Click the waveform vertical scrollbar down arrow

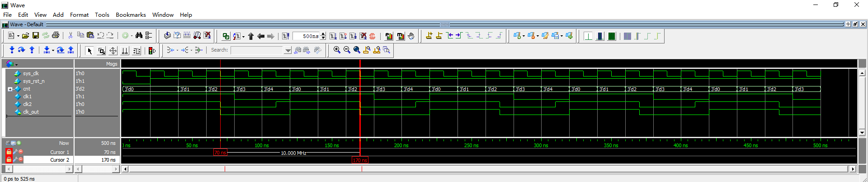[x=862, y=133]
